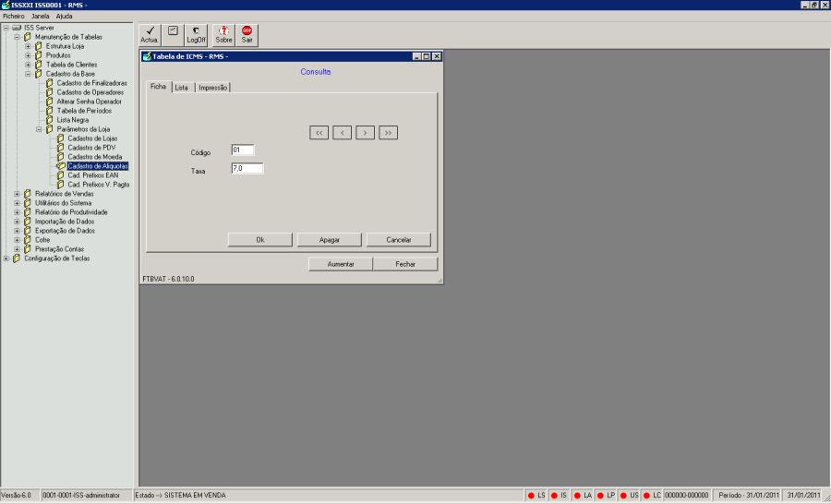Click the folder icon of Cad. Prefixos V. Pagto
Image resolution: width=831 pixels, height=504 pixels.
coord(60,185)
